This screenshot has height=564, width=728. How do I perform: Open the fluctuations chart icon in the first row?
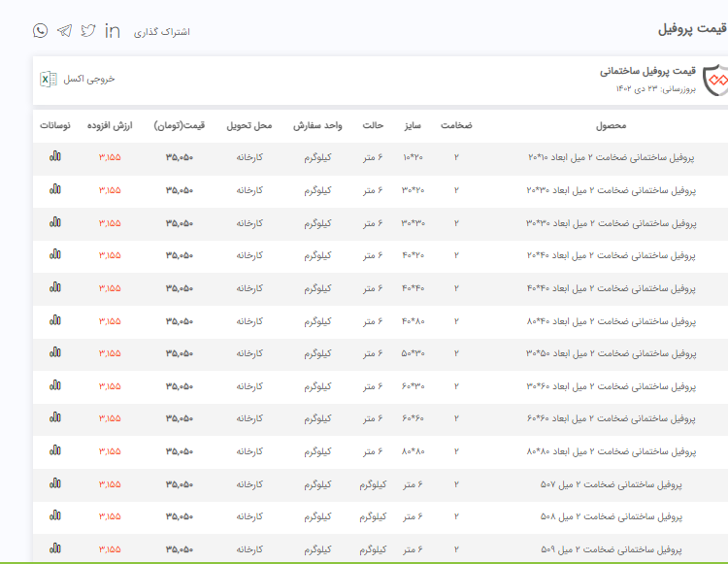55,157
